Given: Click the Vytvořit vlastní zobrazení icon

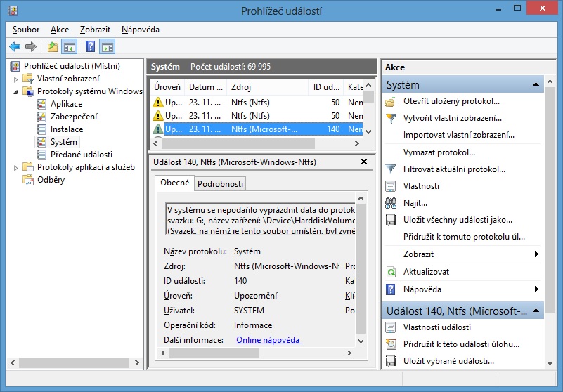Looking at the screenshot, I should tap(391, 118).
